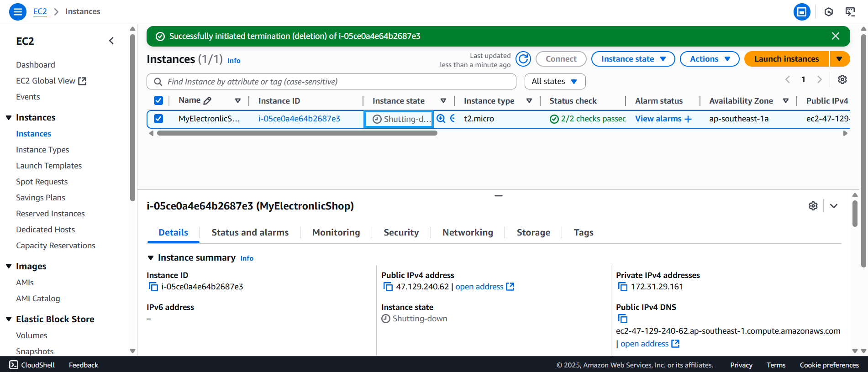Refresh the instances list
The height and width of the screenshot is (372, 868).
pos(523,59)
